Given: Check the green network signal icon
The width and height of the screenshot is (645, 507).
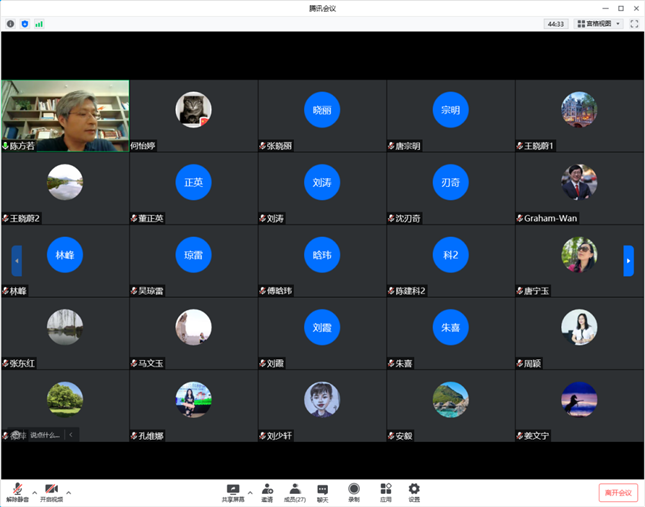Looking at the screenshot, I should [39, 23].
